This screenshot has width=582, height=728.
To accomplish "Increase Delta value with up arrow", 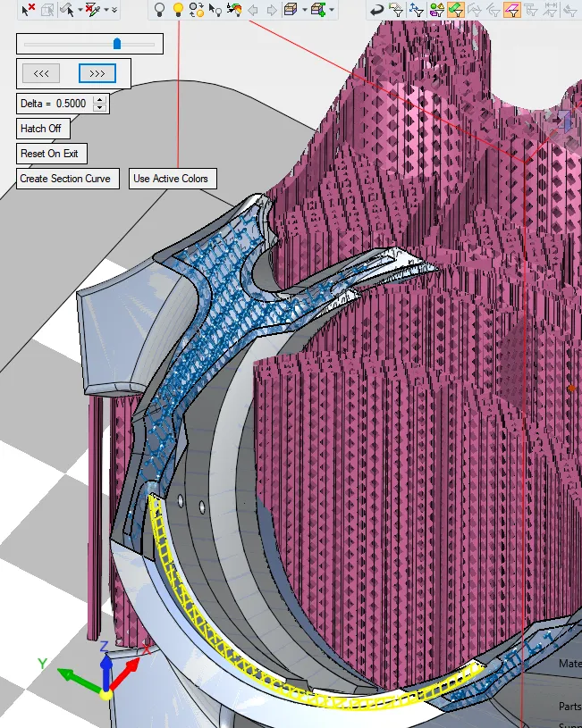I will point(99,99).
